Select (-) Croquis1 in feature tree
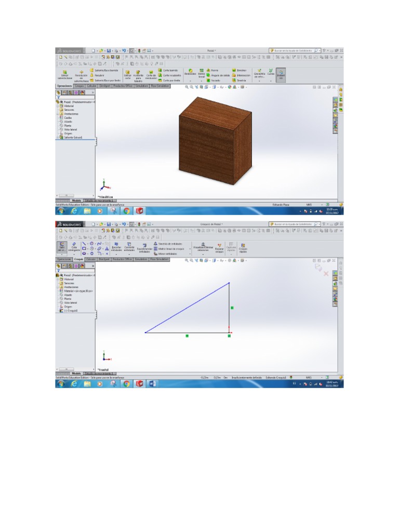This screenshot has height=532, width=399. click(69, 311)
